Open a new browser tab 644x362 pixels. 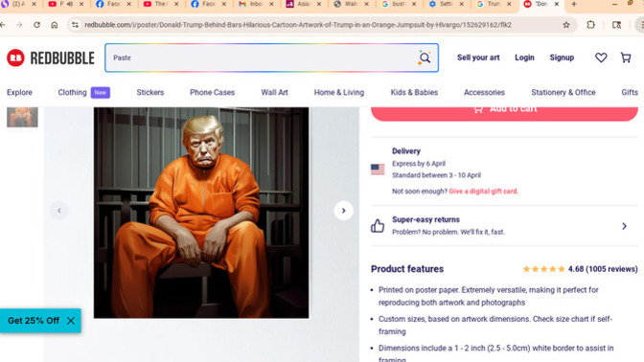click(574, 4)
